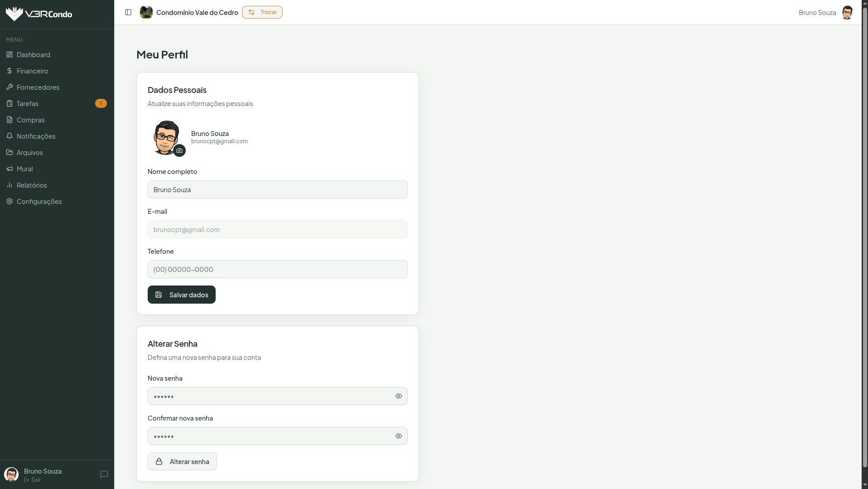Go to Financeiro section
This screenshot has height=489, width=868.
pyautogui.click(x=32, y=71)
